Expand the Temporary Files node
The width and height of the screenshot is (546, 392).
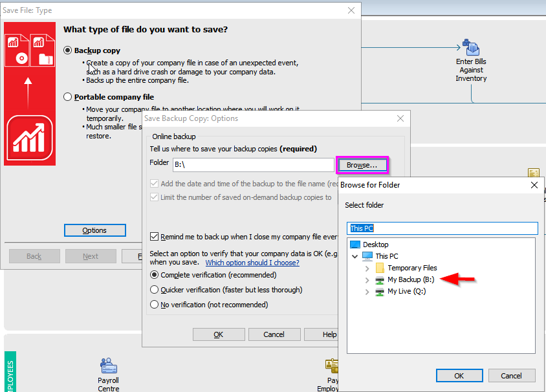click(x=367, y=268)
